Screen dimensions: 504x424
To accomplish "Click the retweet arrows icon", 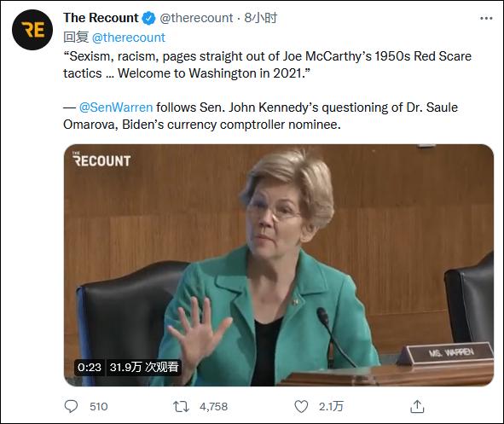I will click(181, 407).
